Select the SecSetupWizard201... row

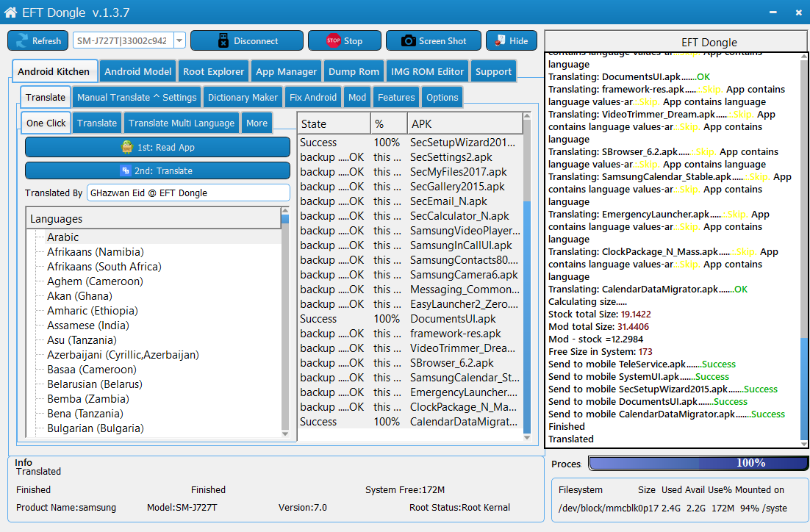[x=411, y=143]
